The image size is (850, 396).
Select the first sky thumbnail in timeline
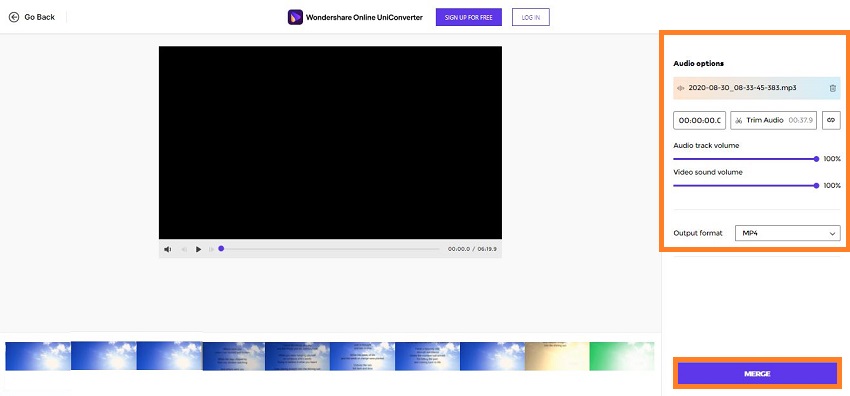[x=38, y=356]
